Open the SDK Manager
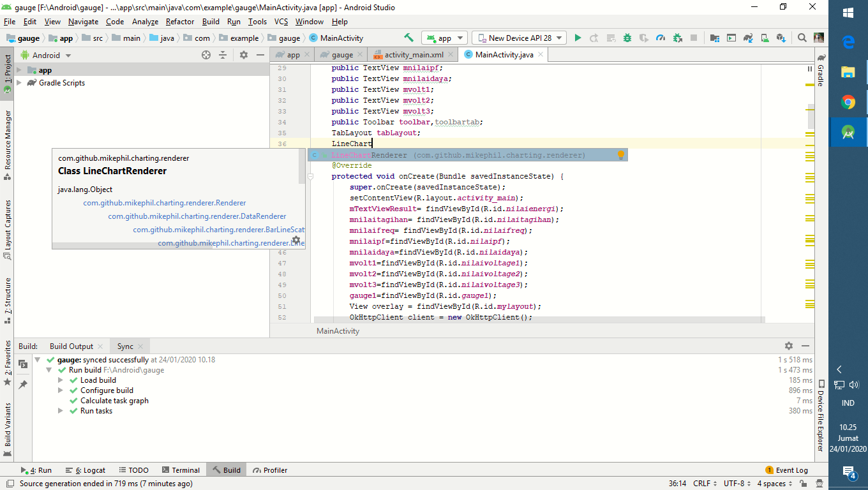The height and width of the screenshot is (490, 868). point(781,37)
